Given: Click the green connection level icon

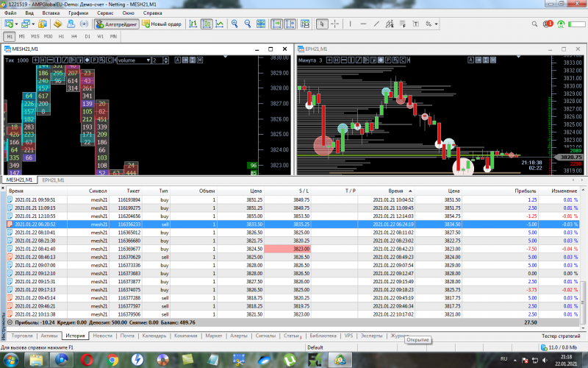Looking at the screenshot, I should 561,24.
